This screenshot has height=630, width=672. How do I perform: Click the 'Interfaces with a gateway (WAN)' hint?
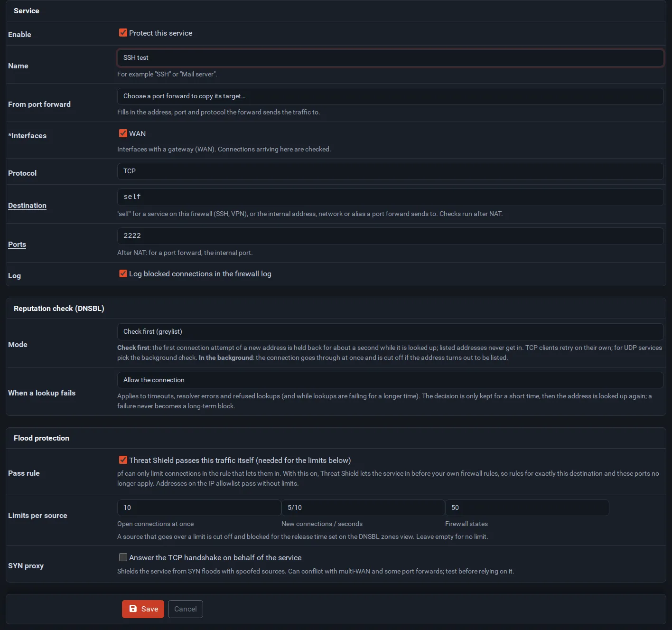click(224, 150)
